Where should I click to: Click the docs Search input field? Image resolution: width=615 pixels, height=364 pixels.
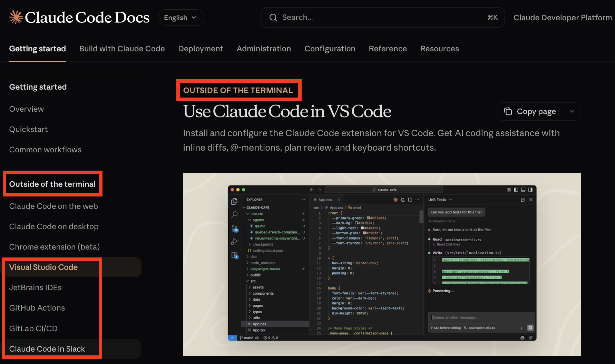pos(383,18)
